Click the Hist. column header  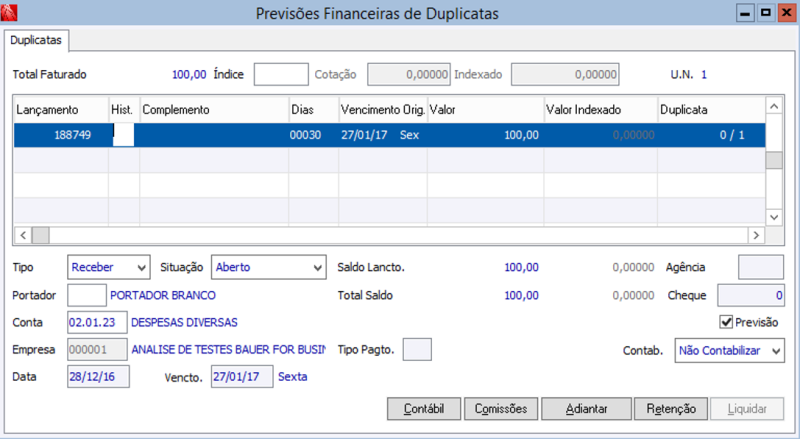[124, 110]
